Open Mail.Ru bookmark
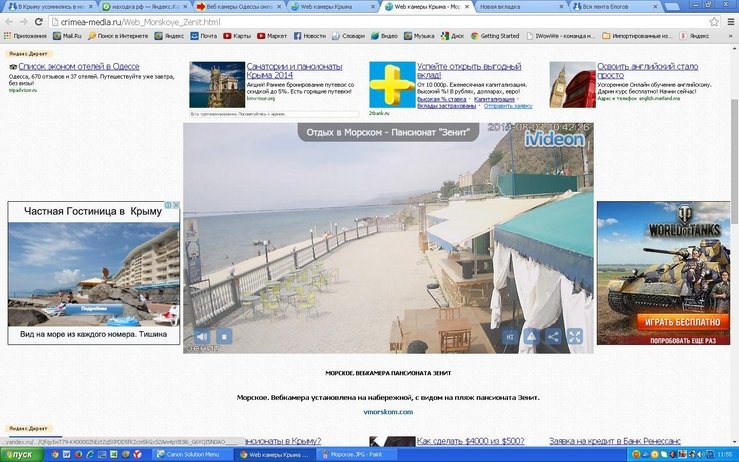The width and height of the screenshot is (739, 462). coord(67,36)
